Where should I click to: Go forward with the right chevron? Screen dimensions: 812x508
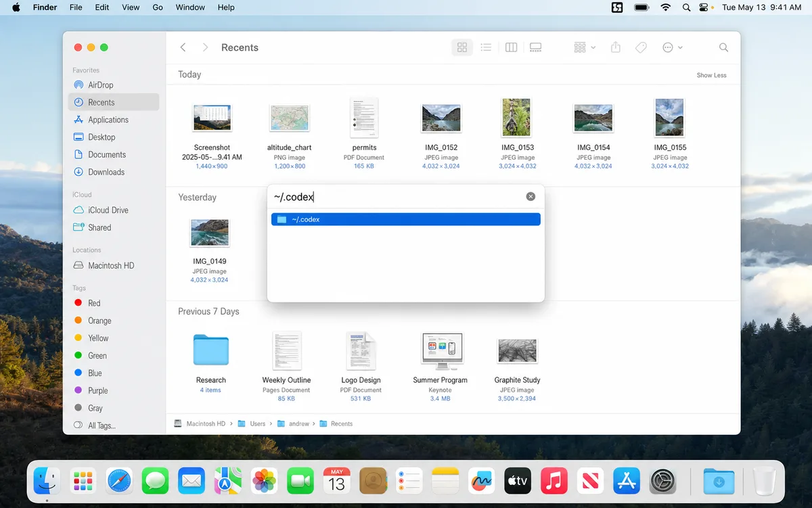pos(205,47)
